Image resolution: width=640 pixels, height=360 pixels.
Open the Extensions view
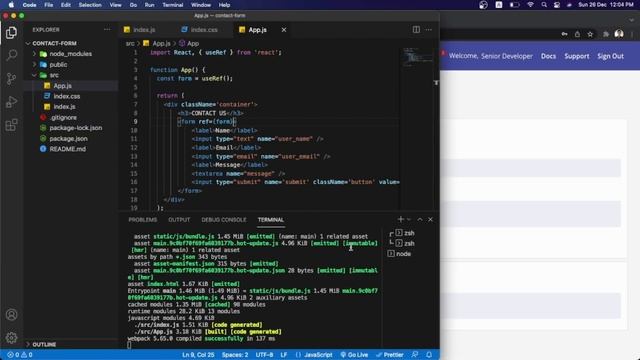pos(11,125)
